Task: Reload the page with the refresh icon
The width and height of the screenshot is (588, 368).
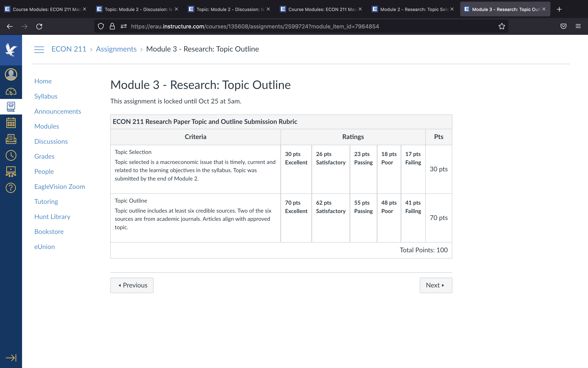Action: click(x=39, y=26)
